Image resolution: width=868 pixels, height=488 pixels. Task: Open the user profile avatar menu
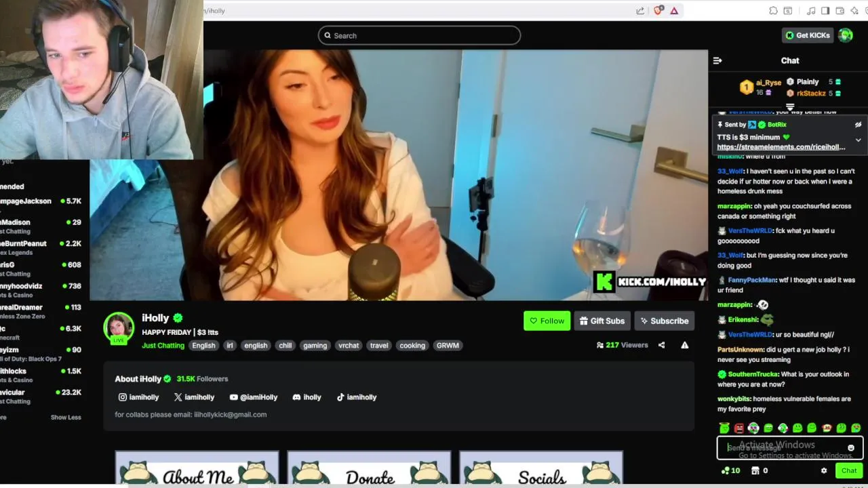click(846, 35)
